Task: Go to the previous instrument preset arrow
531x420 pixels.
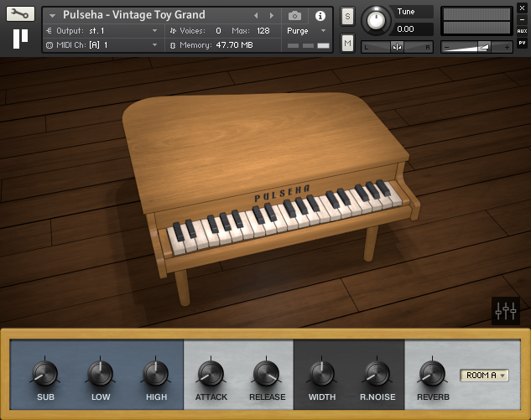Action: (x=256, y=16)
